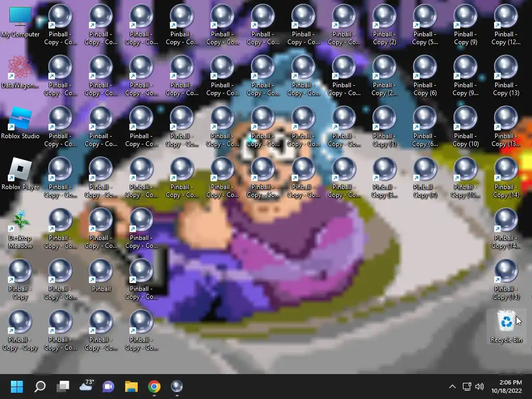Select the 'Pinball - Copy (14)' shortcut
Image resolution: width=532 pixels, height=399 pixels.
[506, 177]
